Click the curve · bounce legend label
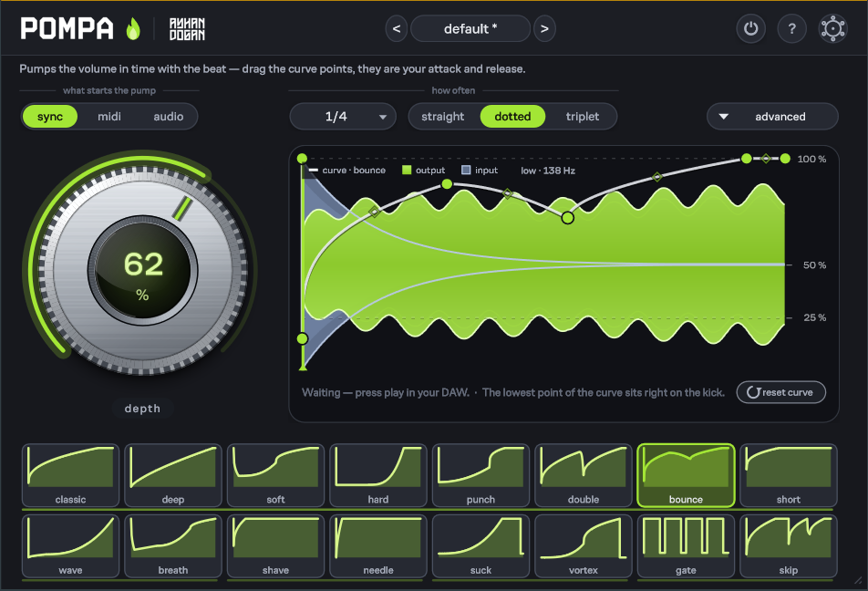Viewport: 868px width, 591px height. coord(354,171)
